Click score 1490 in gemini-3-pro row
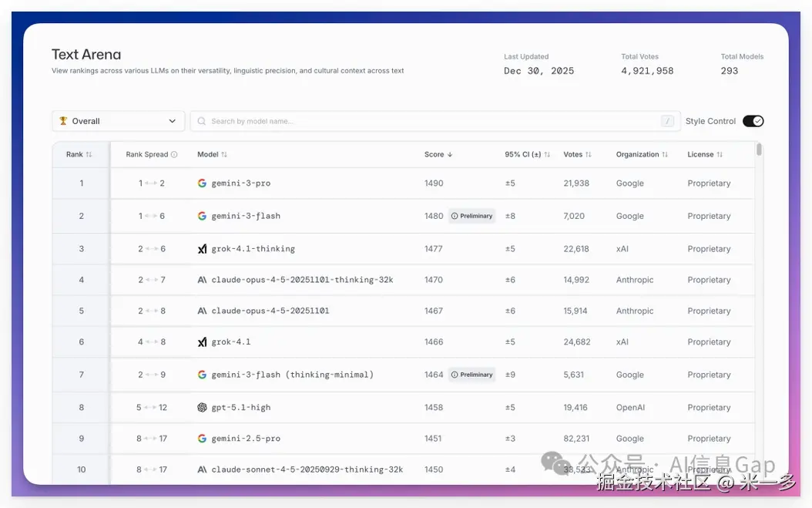The height and width of the screenshot is (508, 812). pos(434,183)
